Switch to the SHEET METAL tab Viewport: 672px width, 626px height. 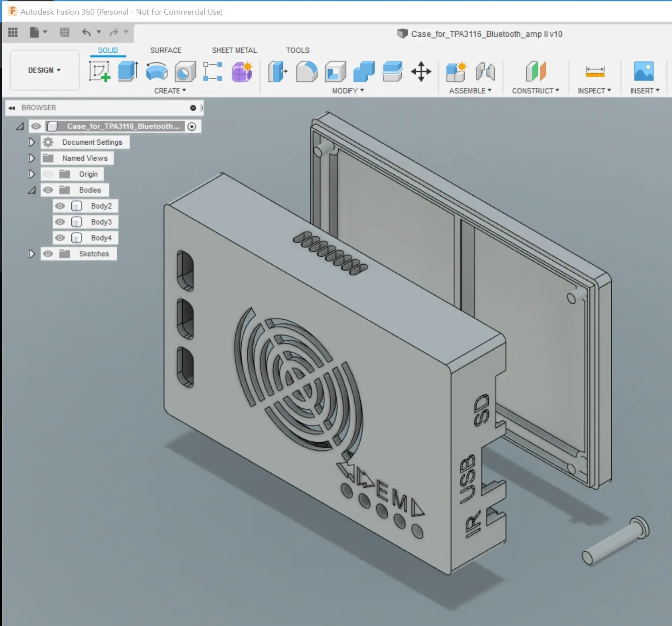click(x=234, y=50)
